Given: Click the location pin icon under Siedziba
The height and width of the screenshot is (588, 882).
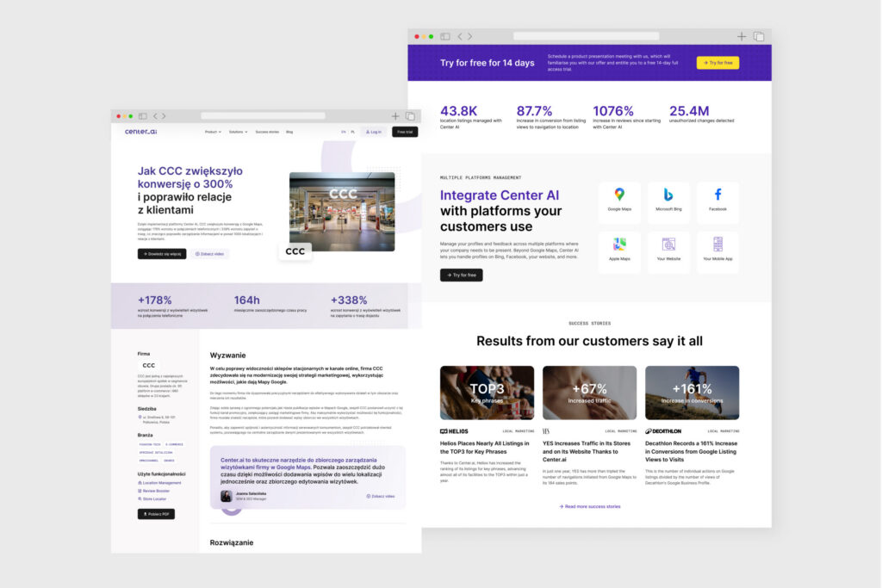Looking at the screenshot, I should [x=140, y=417].
